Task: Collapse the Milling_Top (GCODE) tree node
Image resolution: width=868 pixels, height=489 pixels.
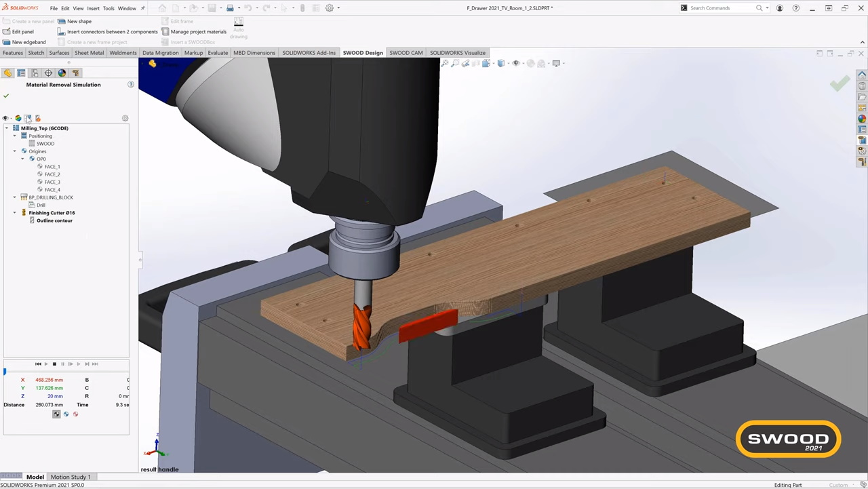Action: (7, 128)
